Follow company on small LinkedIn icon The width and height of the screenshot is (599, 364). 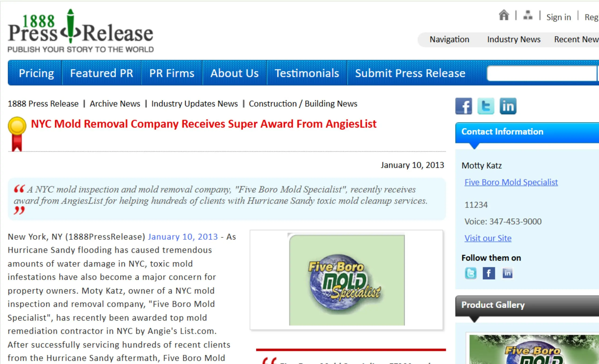pos(507,273)
